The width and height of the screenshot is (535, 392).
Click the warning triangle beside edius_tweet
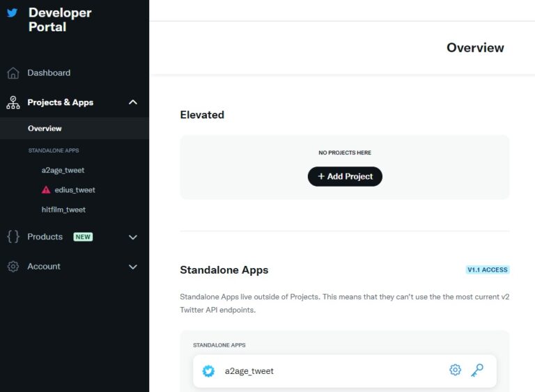tap(46, 190)
